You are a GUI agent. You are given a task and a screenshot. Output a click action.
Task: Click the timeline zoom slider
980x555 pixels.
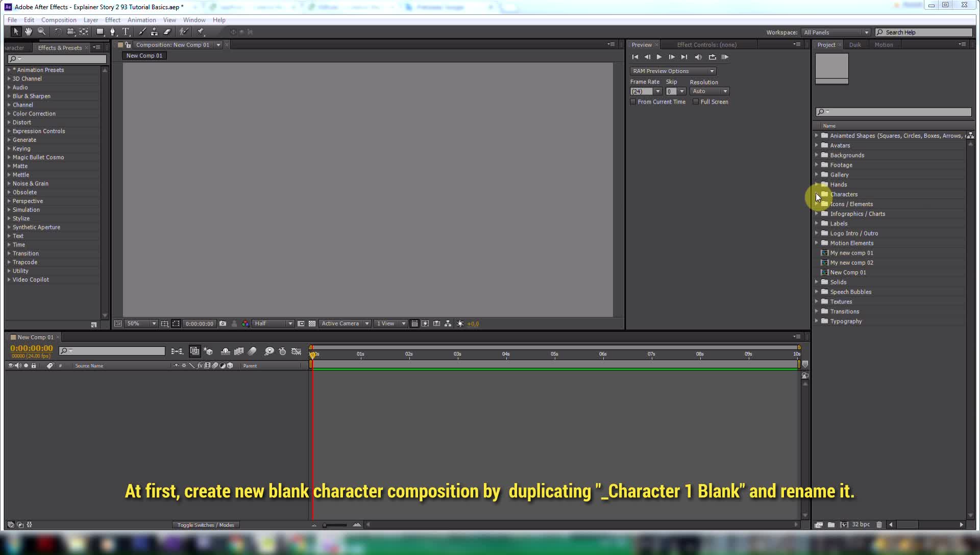click(335, 525)
